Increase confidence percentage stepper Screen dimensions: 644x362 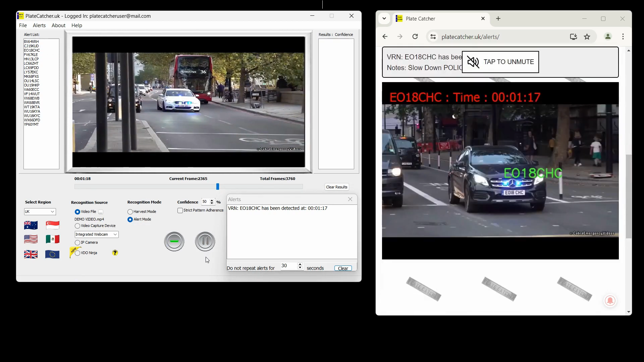coord(212,200)
